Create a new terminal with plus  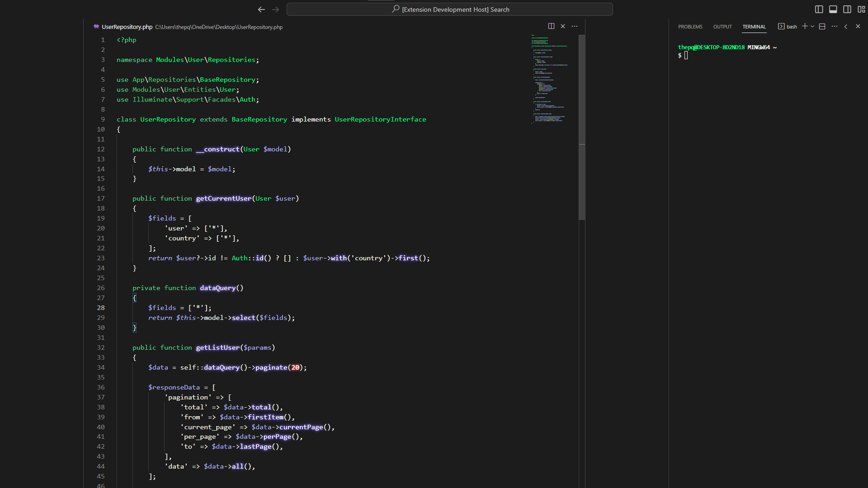[805, 26]
